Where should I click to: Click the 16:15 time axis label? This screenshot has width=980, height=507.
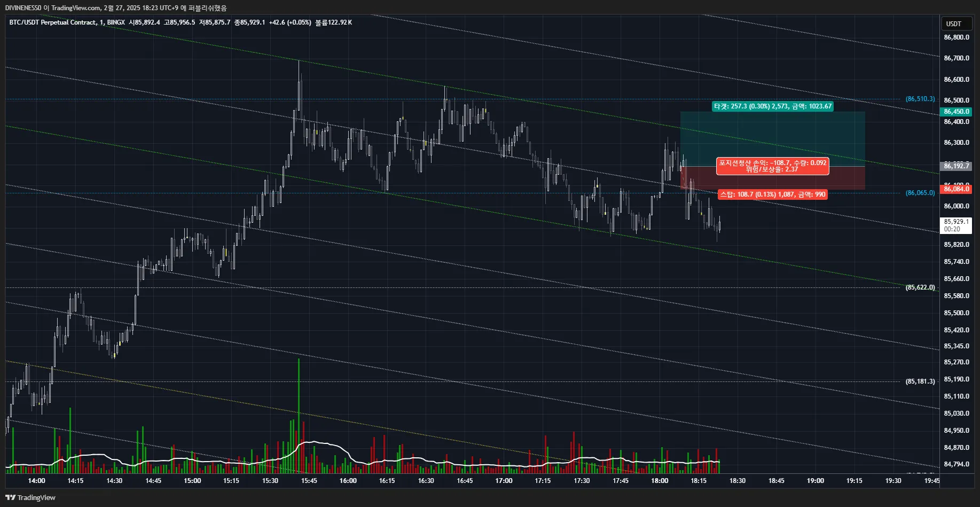pyautogui.click(x=387, y=481)
